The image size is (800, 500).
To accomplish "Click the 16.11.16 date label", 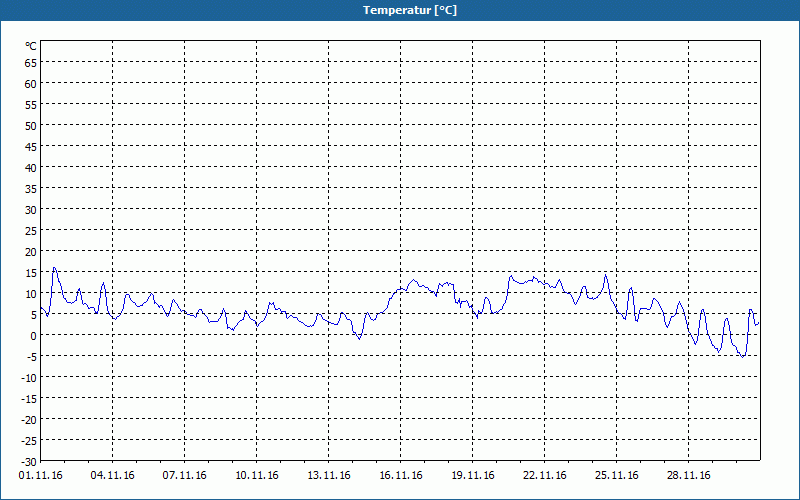I will (x=401, y=475).
